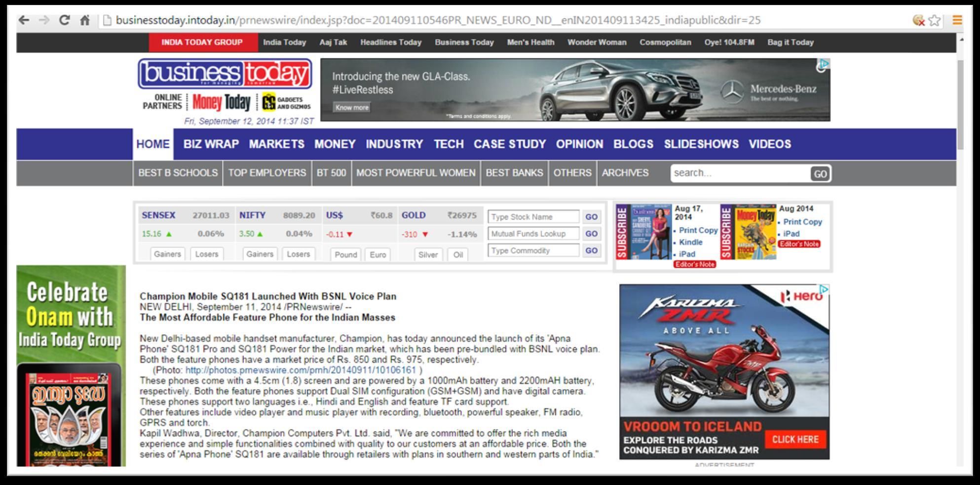This screenshot has width=980, height=485.
Task: Open the HOME navigation tab
Action: (153, 144)
